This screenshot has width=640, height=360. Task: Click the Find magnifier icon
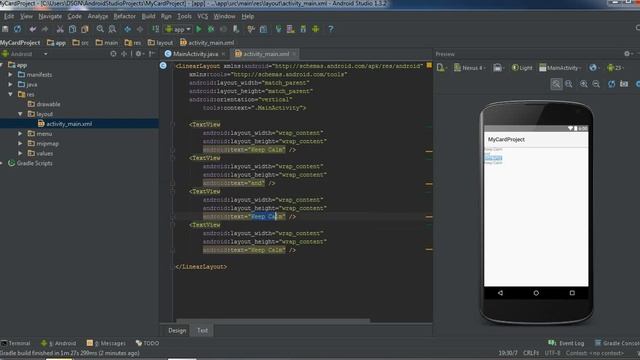click(x=100, y=29)
